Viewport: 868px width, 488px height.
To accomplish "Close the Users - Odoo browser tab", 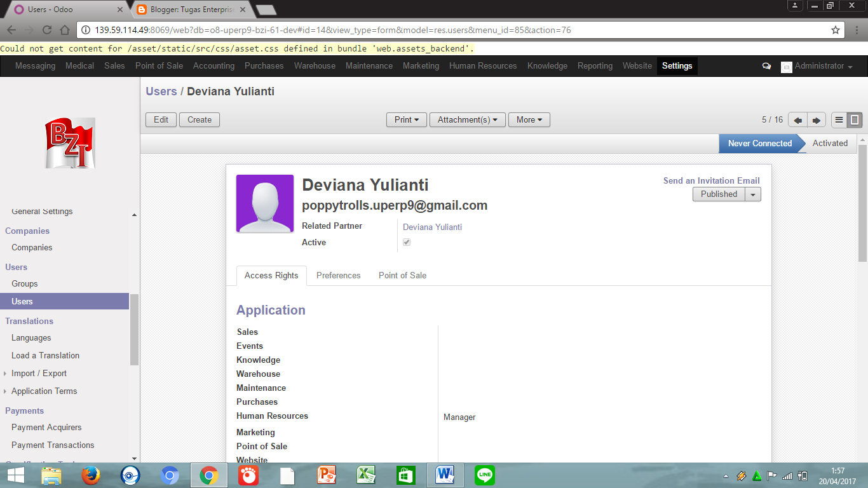I will tap(120, 10).
